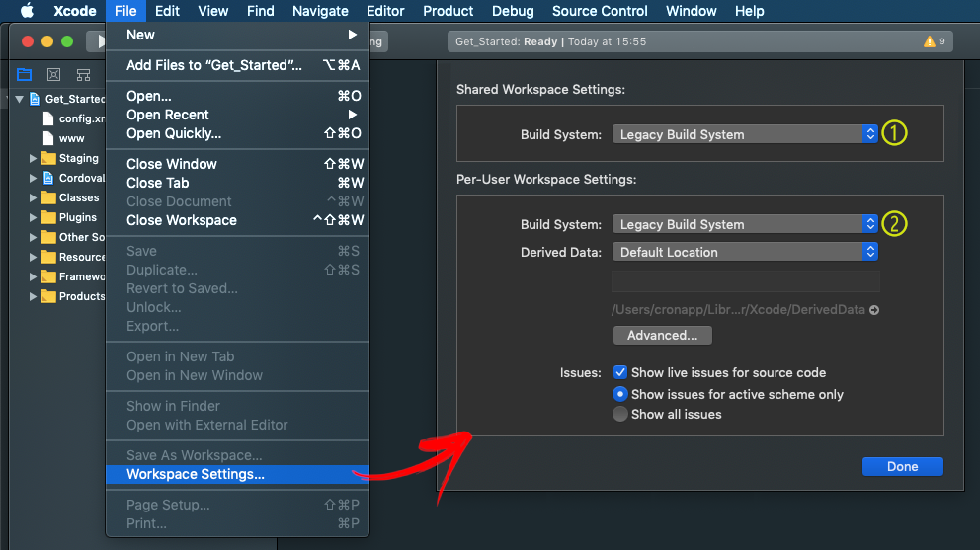
Task: Reveal DerivedData path with arrow icon
Action: point(874,310)
